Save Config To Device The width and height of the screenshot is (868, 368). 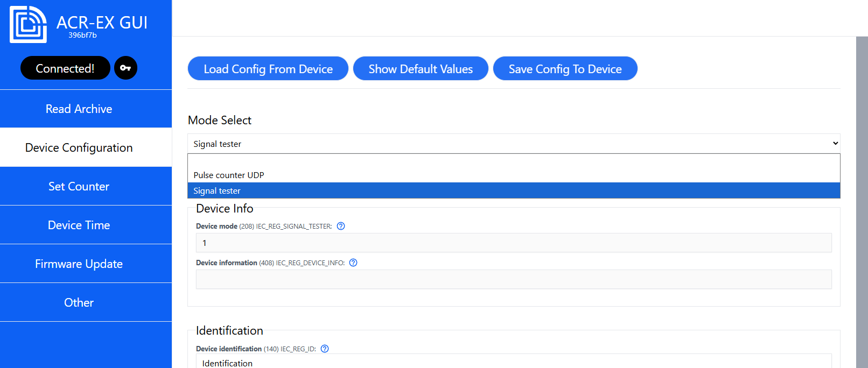coord(565,69)
